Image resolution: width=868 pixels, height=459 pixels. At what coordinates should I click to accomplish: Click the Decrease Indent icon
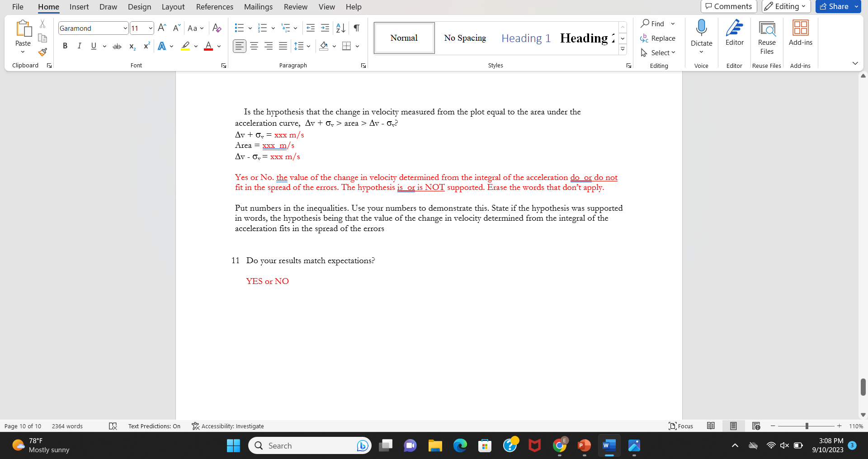click(x=311, y=28)
